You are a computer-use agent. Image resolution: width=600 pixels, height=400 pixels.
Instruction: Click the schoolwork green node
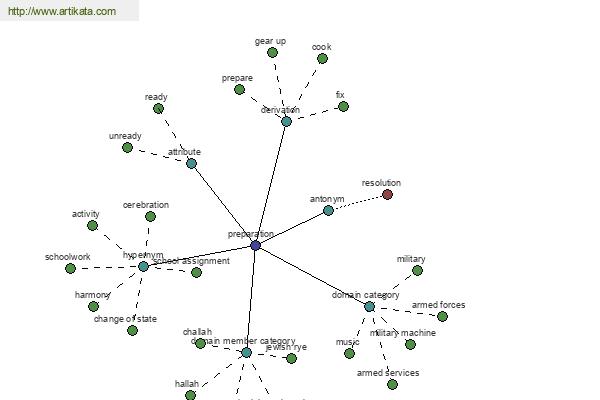(x=70, y=268)
